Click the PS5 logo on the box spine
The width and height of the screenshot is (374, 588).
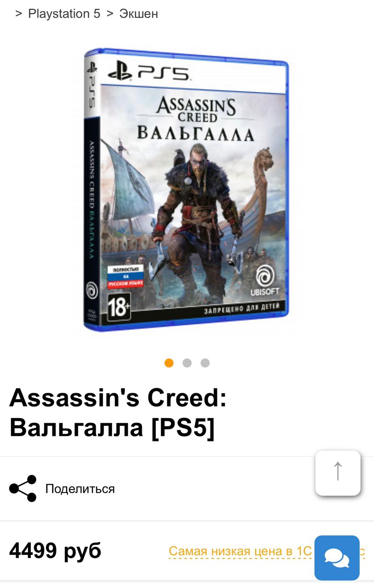[91, 84]
